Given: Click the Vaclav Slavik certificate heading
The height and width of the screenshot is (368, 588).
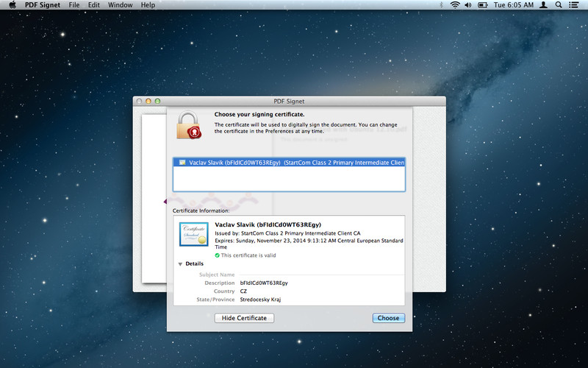Looking at the screenshot, I should coord(268,224).
